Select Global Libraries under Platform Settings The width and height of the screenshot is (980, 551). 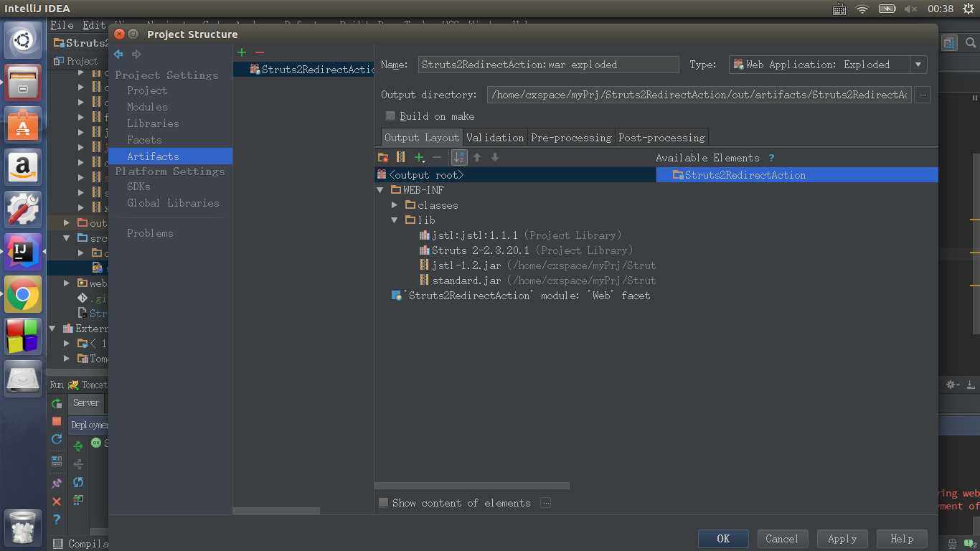(173, 203)
